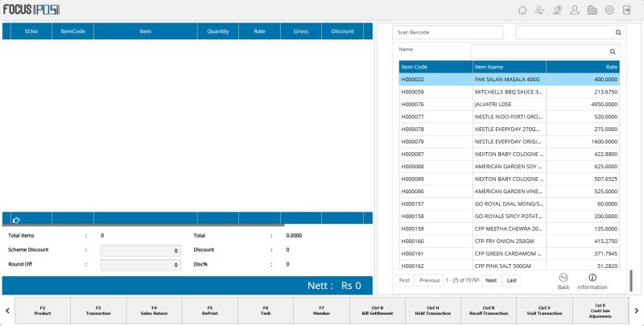
Task: Select Ctrl H Hold Transaction
Action: [432, 310]
